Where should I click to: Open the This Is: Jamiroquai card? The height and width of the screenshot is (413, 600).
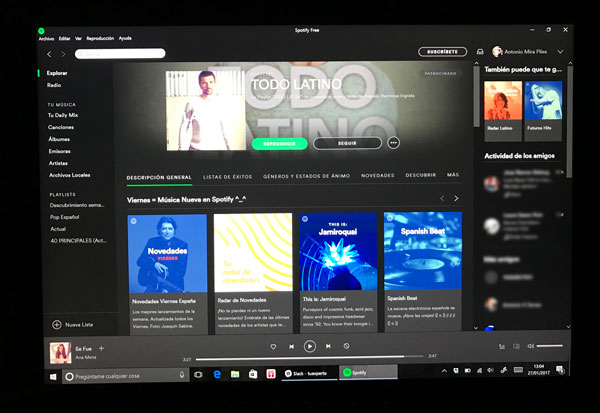[338, 273]
